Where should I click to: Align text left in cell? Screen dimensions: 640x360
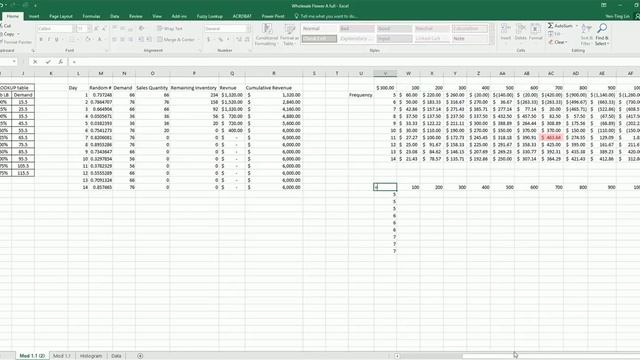tap(114, 40)
